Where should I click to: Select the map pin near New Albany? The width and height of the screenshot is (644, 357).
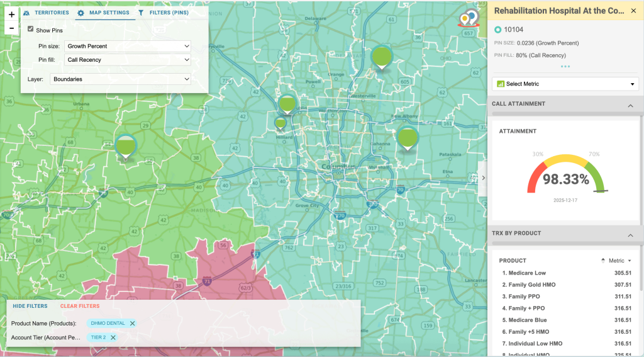407,137
